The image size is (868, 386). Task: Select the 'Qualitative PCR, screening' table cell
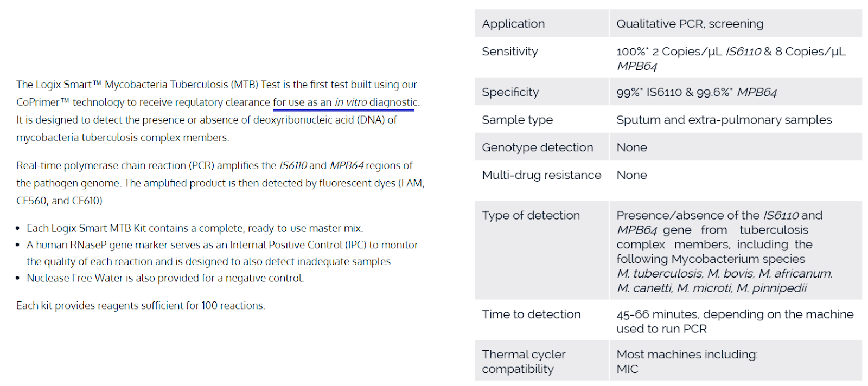(690, 24)
